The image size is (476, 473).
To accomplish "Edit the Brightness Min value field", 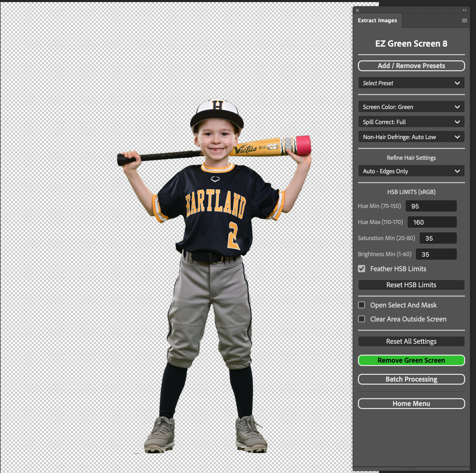I will tap(436, 254).
